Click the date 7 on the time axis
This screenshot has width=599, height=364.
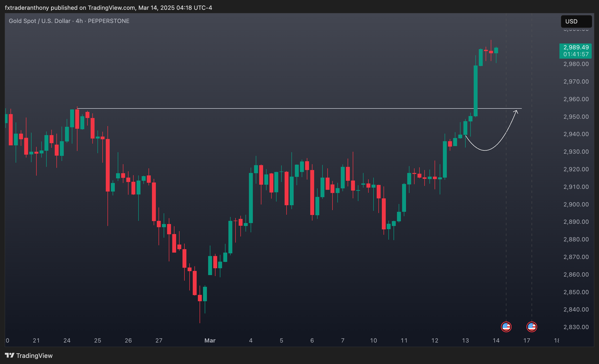[343, 341]
